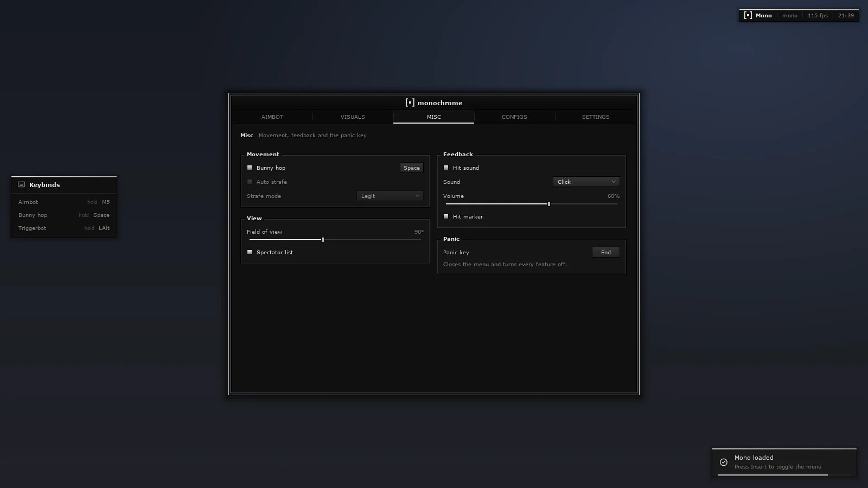Toggle the Hit sound checkbox
This screenshot has width=868, height=488.
446,168
